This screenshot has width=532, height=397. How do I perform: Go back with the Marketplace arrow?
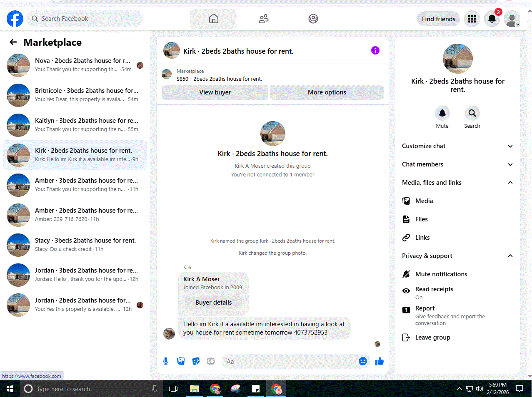coord(13,42)
